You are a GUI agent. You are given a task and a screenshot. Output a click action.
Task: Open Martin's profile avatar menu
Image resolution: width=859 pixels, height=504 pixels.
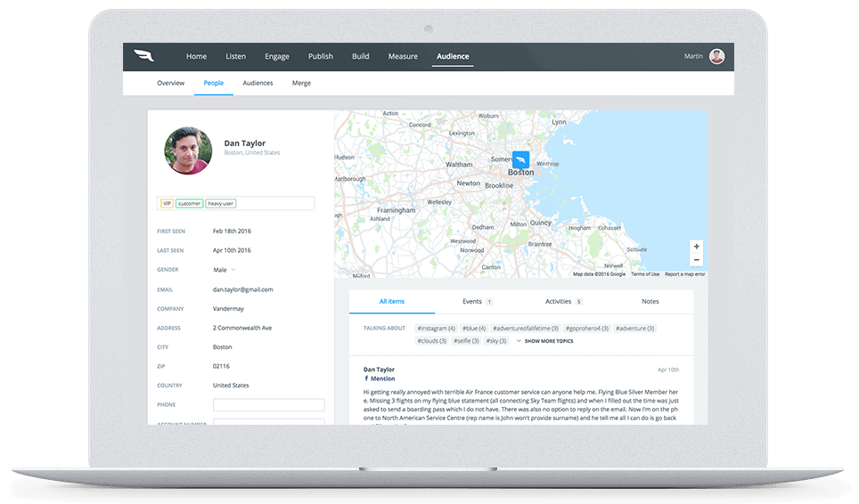716,56
